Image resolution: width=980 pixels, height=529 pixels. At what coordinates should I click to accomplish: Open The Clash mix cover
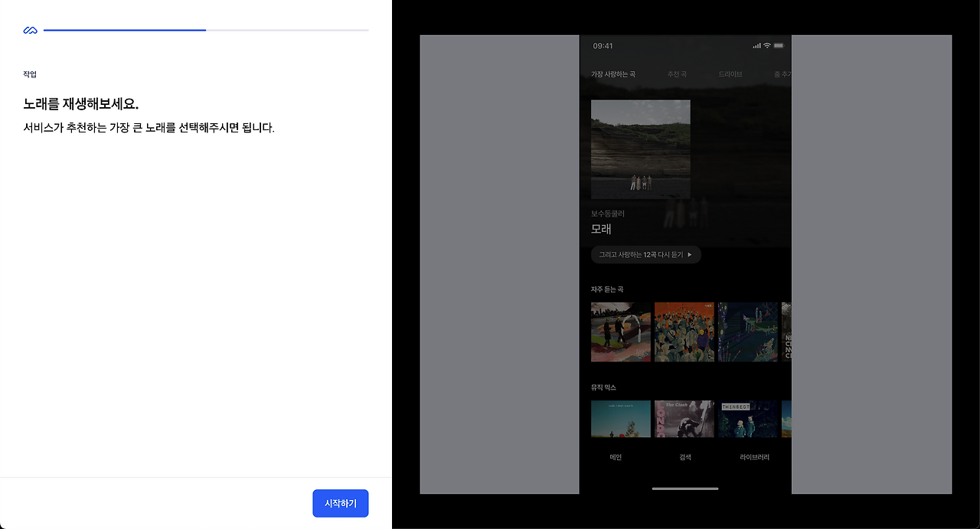[684, 419]
